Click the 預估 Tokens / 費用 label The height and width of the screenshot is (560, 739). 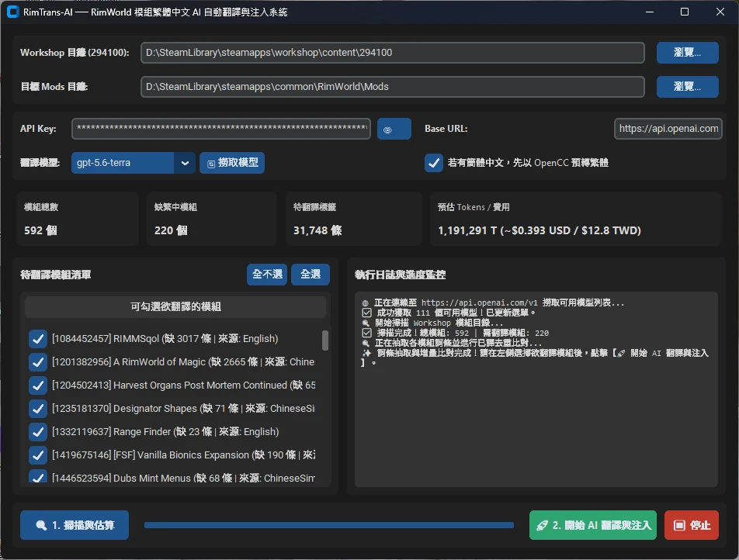474,207
